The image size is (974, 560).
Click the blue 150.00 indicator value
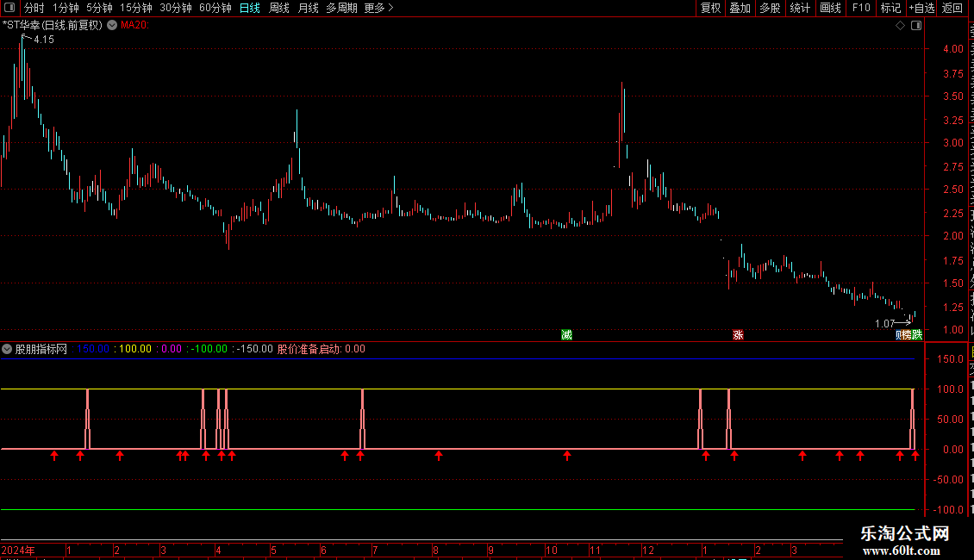pyautogui.click(x=93, y=349)
